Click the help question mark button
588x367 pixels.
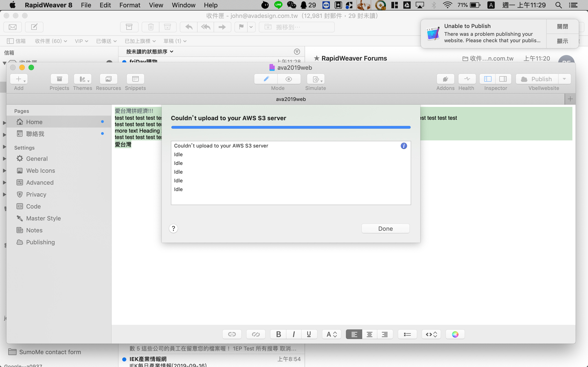[173, 228]
